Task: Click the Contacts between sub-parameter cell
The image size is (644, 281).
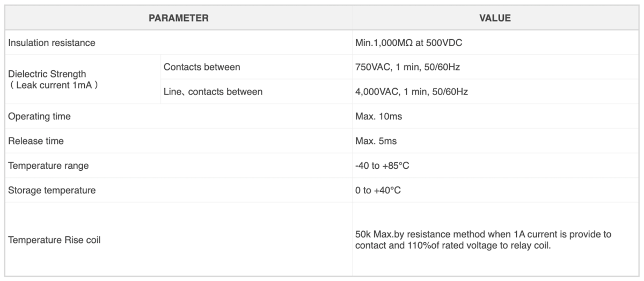Action: pos(256,67)
